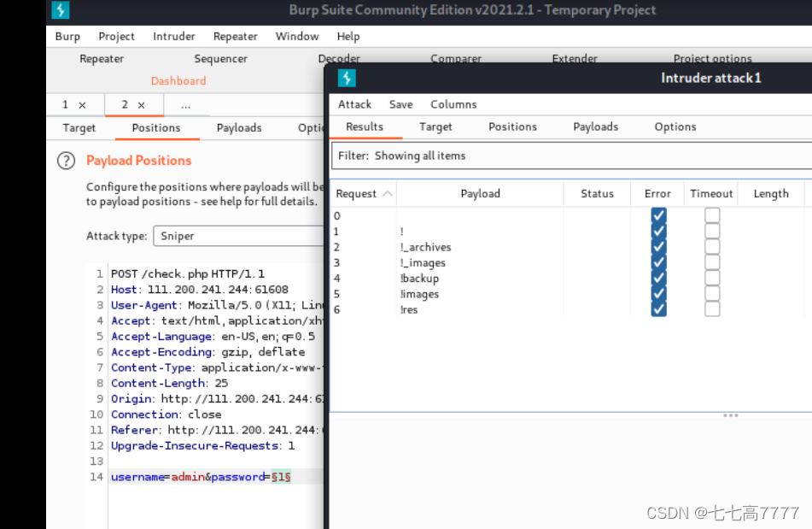Sort results by Length column header

[771, 194]
